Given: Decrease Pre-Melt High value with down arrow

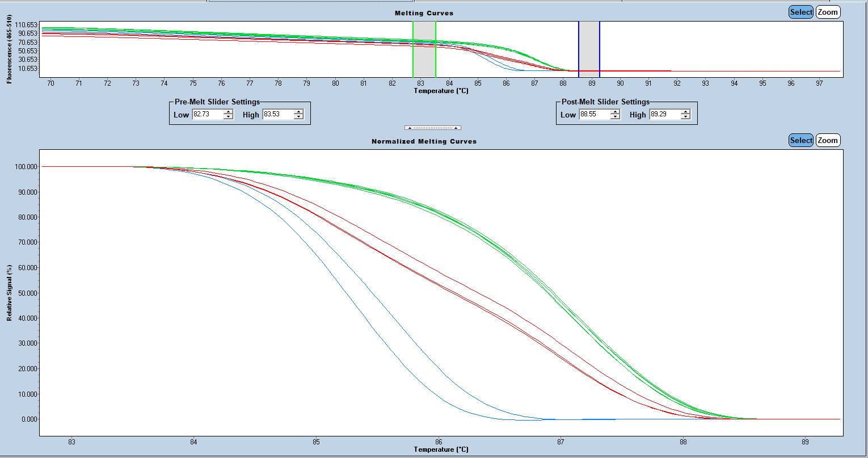Looking at the screenshot, I should tap(298, 117).
